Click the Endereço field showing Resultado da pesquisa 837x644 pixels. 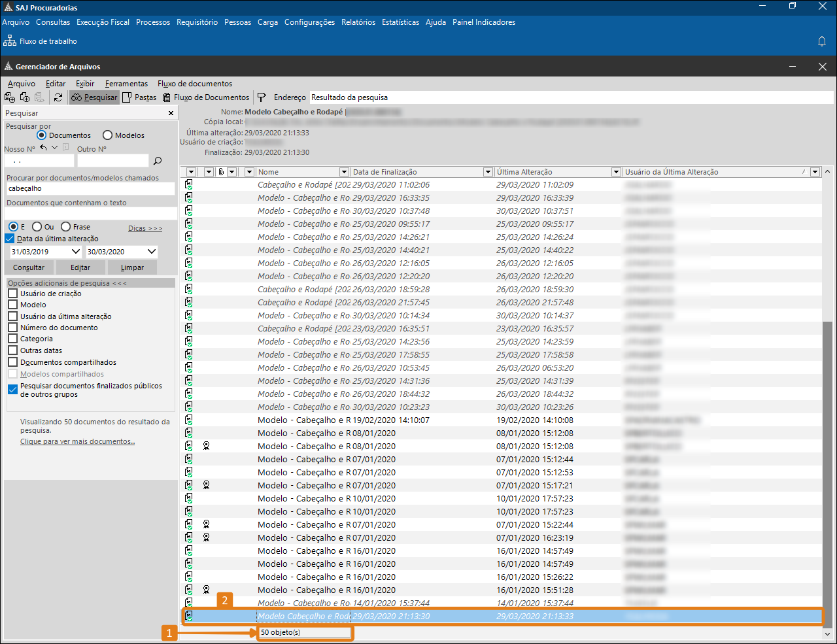(x=571, y=97)
